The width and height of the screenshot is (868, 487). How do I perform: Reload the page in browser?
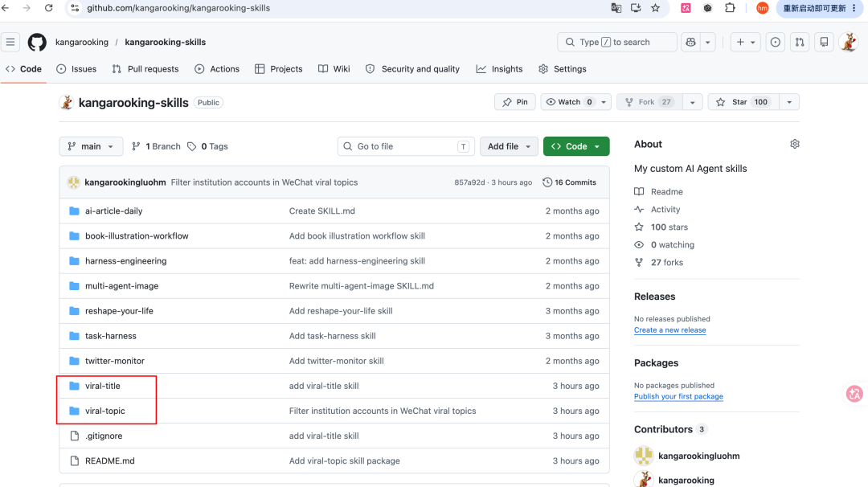(x=49, y=8)
